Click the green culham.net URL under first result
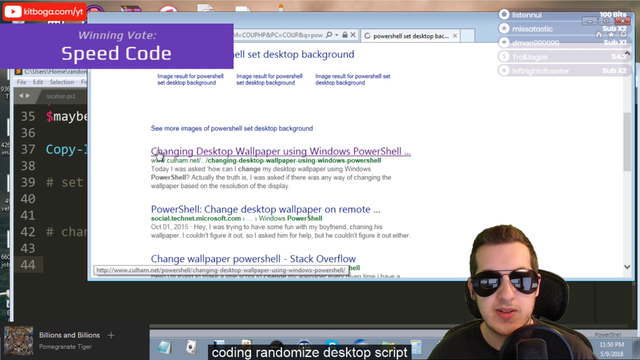Screen dimensions: 640x360 tap(266, 160)
